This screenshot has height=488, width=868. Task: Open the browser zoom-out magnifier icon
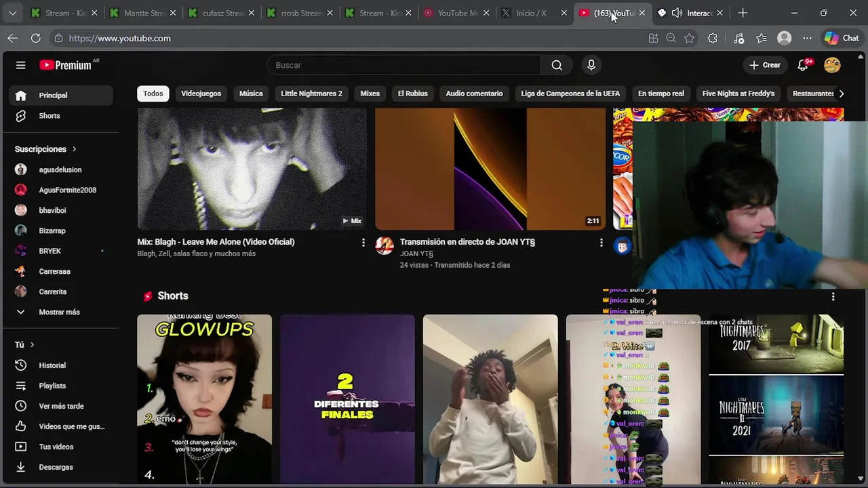(x=671, y=38)
